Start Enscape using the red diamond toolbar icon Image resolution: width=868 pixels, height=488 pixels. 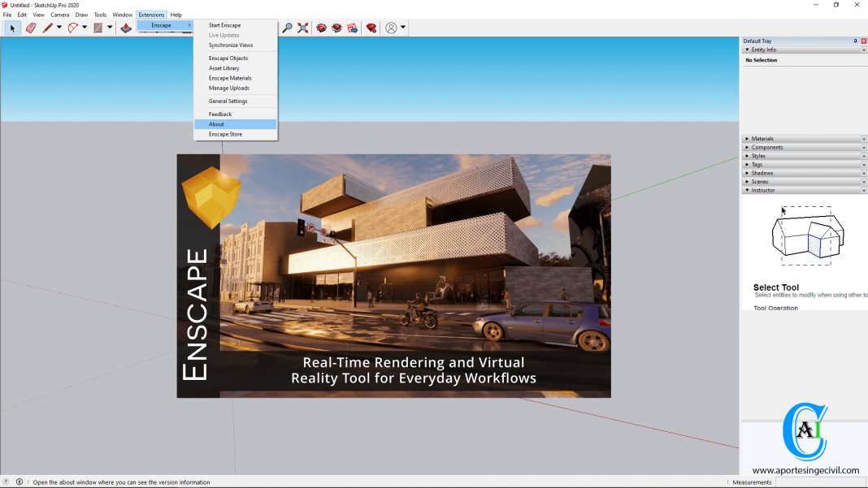point(320,28)
